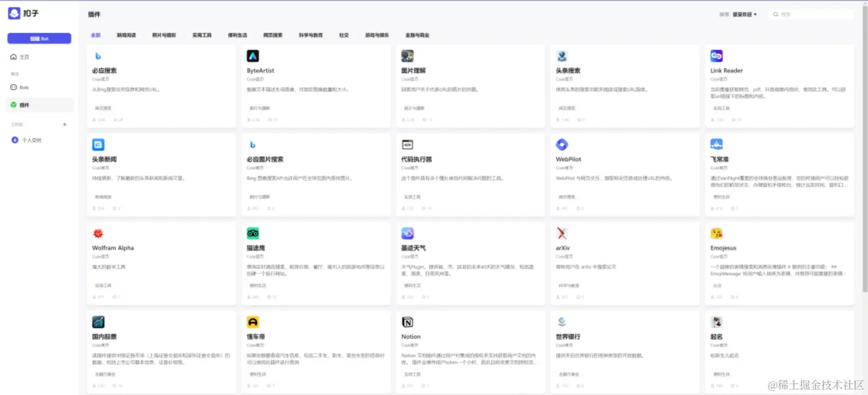Viewport: 868px width, 395px height.
Task: Open the ByteArtist plugin icon
Action: point(253,56)
